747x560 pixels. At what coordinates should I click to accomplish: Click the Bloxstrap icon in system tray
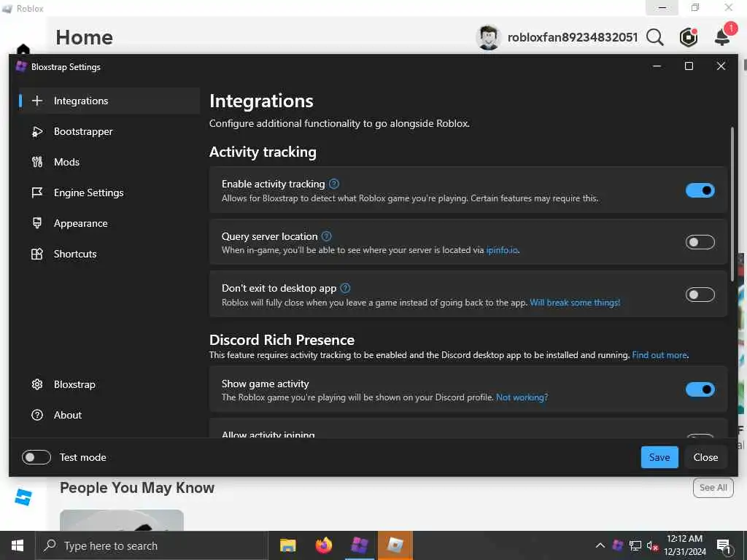(618, 545)
